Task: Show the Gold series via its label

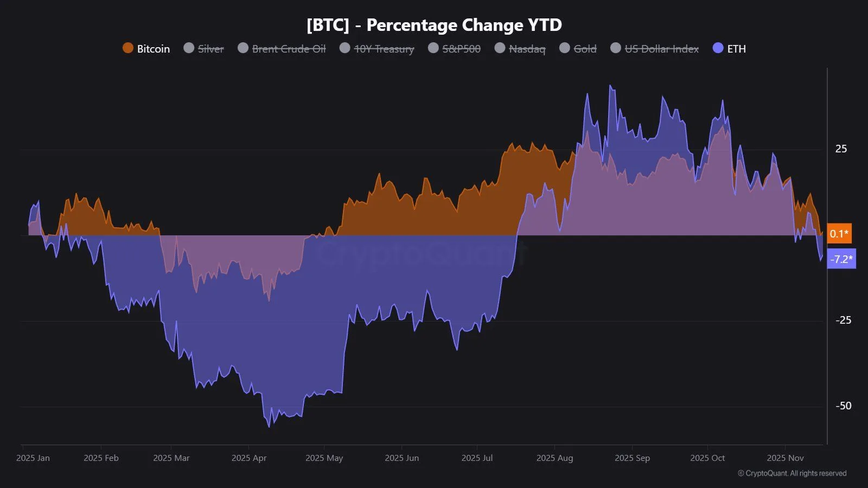Action: pyautogui.click(x=585, y=49)
